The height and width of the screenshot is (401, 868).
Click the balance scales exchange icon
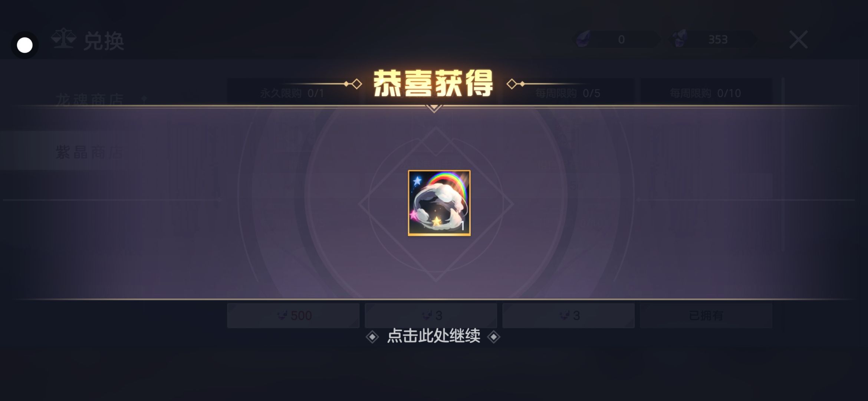click(64, 39)
